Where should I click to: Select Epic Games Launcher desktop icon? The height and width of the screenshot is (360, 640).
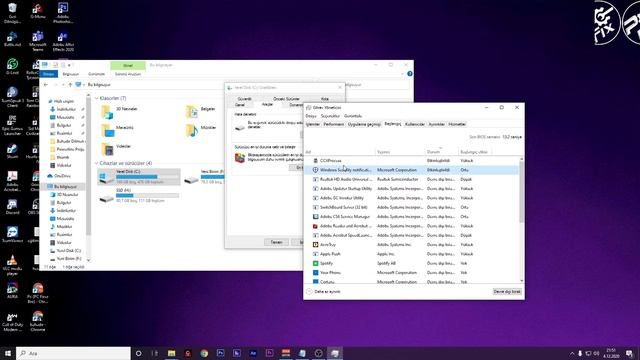pyautogui.click(x=12, y=125)
